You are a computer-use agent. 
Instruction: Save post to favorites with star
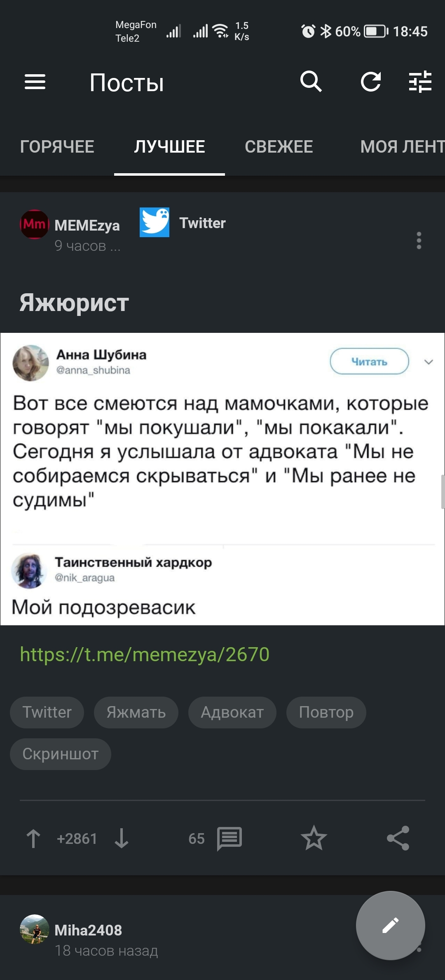pos(314,838)
